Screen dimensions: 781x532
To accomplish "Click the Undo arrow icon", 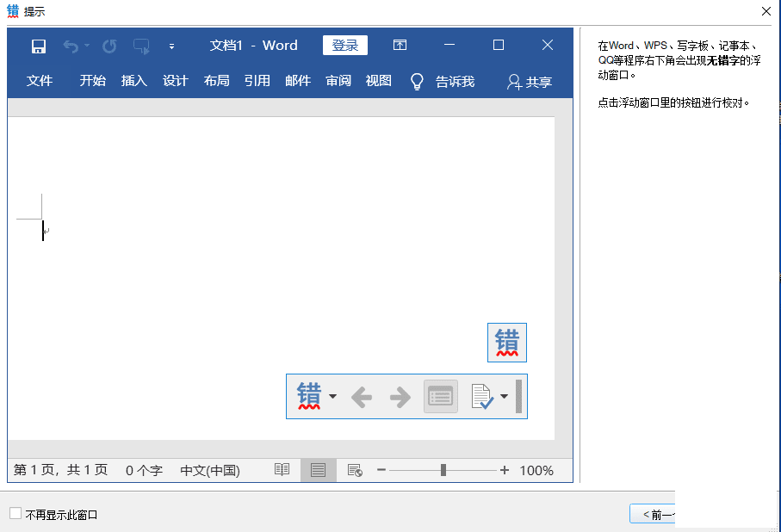I will [71, 46].
